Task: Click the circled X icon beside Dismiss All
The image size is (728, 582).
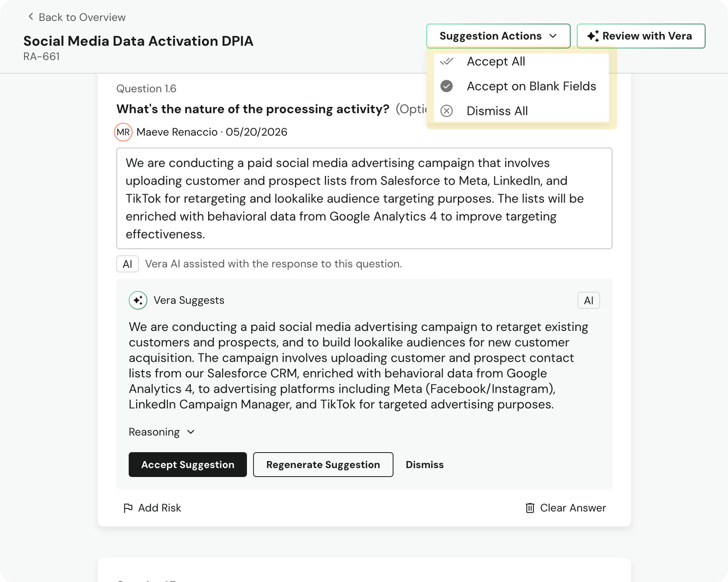Action: coord(447,111)
